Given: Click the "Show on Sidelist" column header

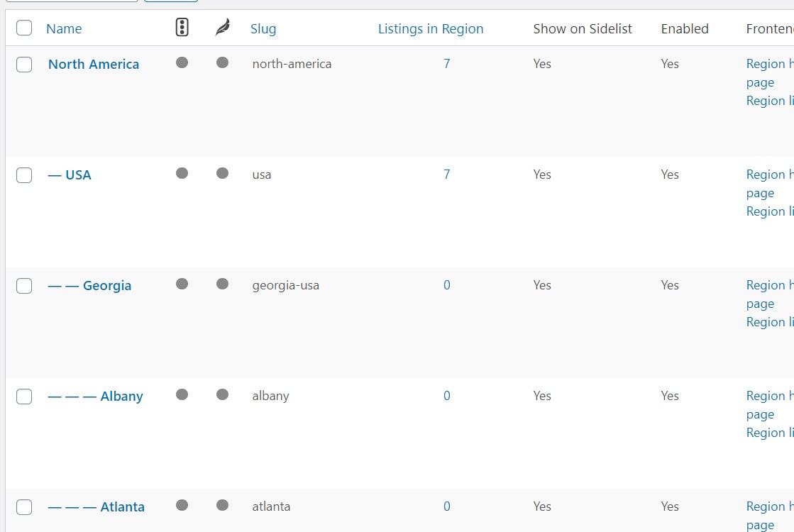Looking at the screenshot, I should [583, 29].
